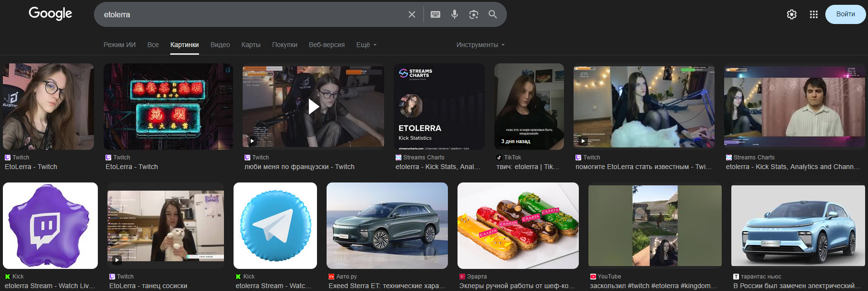Click the Kick favicon under the purple star

click(x=8, y=277)
